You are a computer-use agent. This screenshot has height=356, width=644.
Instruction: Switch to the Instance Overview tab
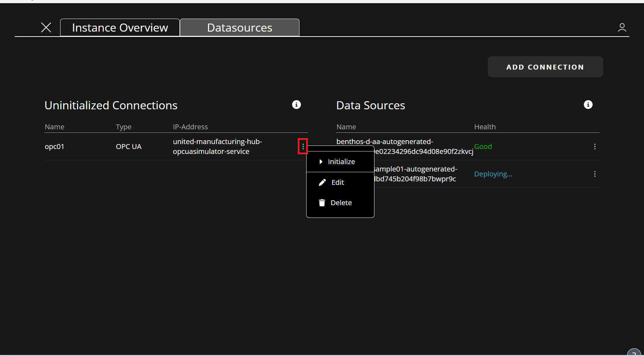120,28
